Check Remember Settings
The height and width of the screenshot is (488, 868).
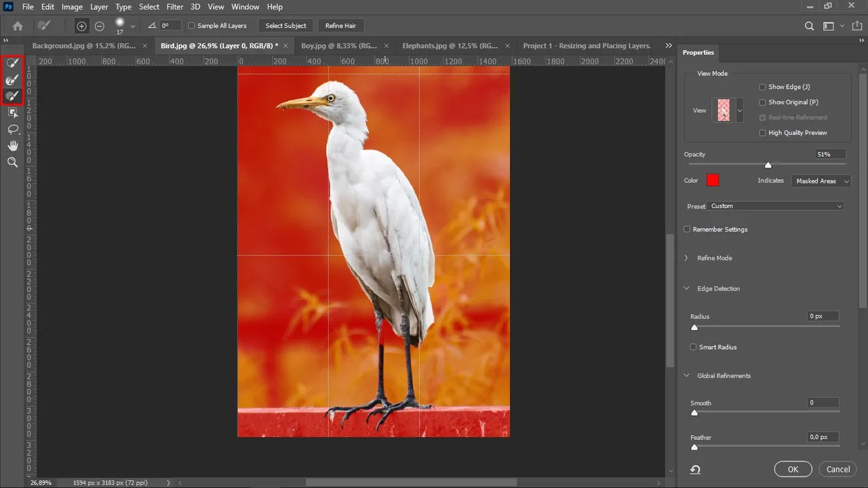(x=687, y=229)
